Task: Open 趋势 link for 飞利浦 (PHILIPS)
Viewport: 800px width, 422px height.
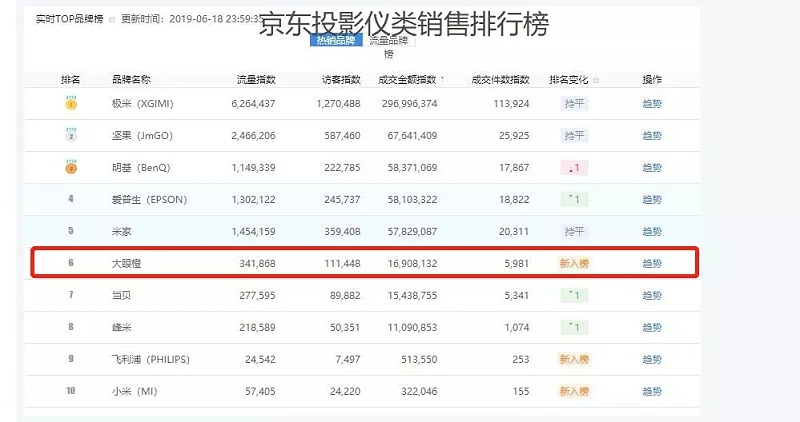Action: tap(652, 359)
